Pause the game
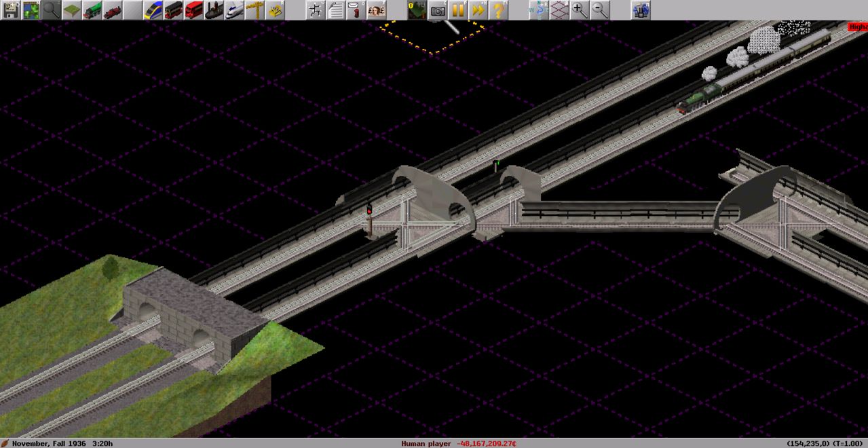 coord(458,10)
